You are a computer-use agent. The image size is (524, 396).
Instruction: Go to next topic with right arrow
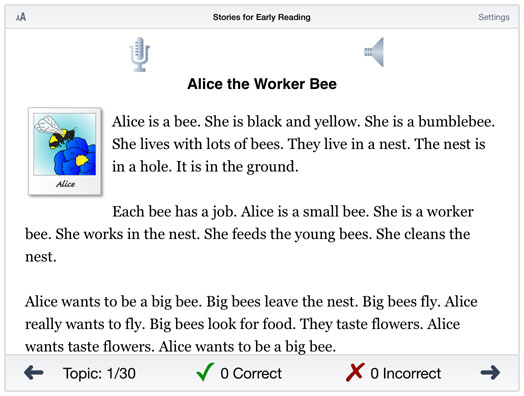(x=490, y=372)
